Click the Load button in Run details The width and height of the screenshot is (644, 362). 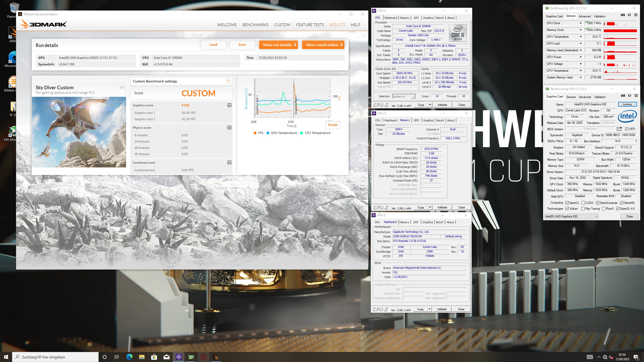213,45
